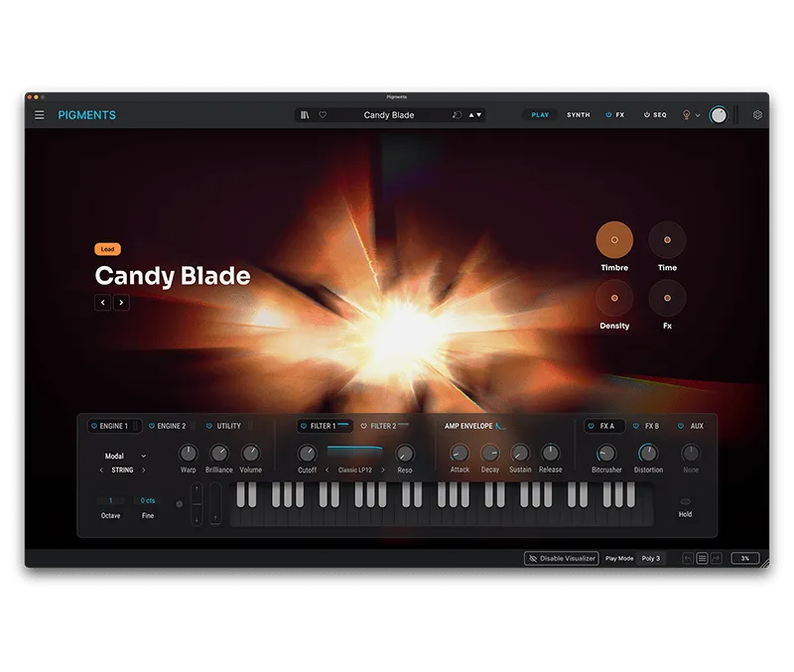Click the Timbre macro pad
794x672 pixels.
(x=614, y=239)
